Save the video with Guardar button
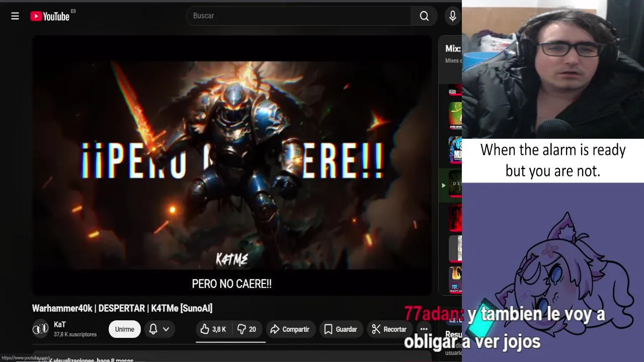 [341, 329]
